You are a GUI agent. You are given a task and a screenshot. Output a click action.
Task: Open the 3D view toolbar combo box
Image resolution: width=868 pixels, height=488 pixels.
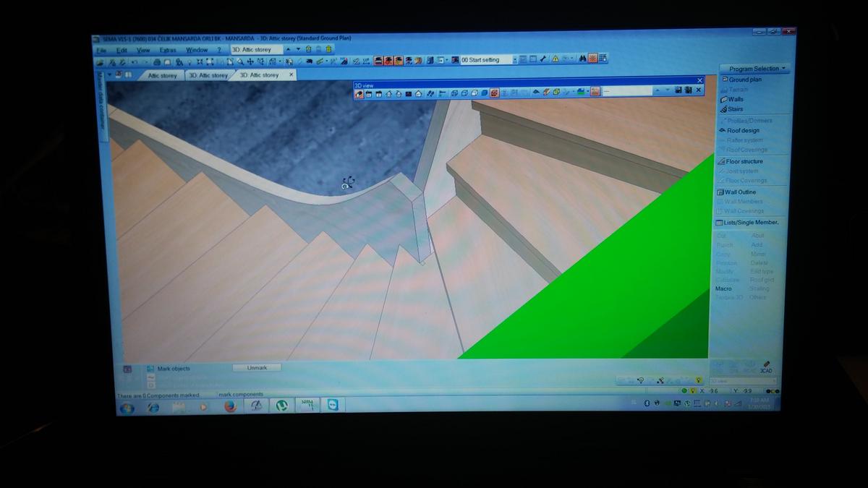click(636, 91)
